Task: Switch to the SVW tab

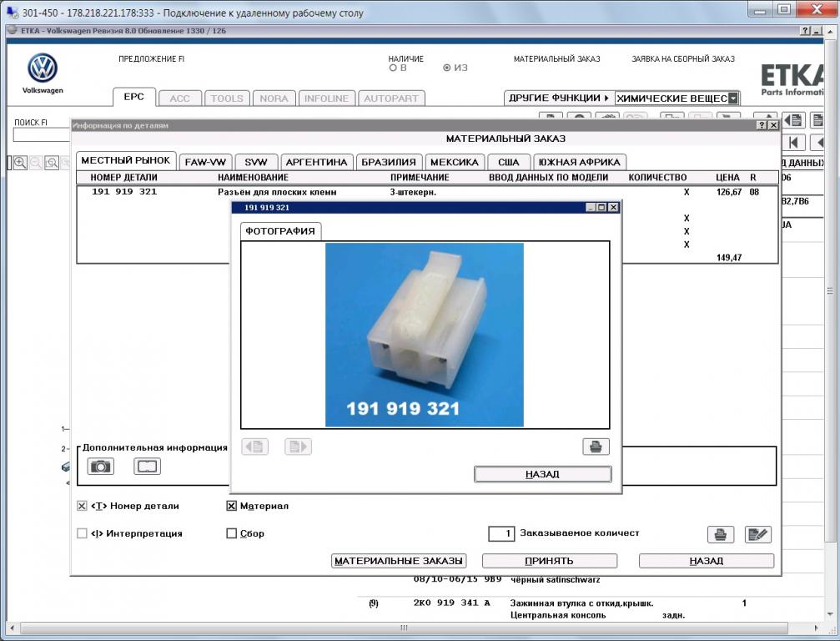Action: pos(256,162)
